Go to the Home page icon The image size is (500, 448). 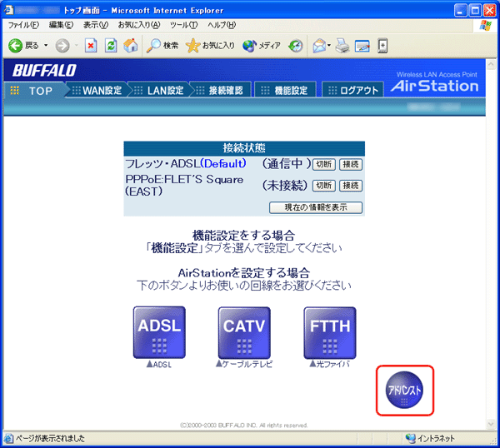tap(131, 46)
